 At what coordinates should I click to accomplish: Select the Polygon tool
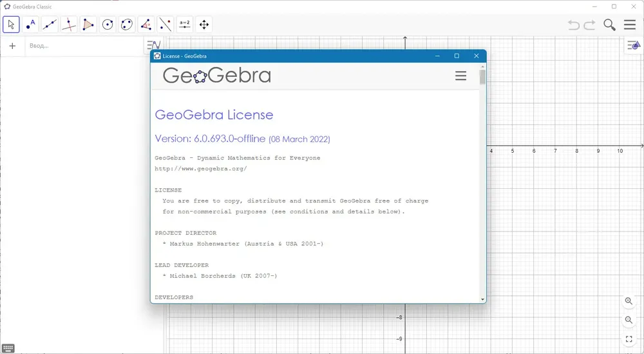pyautogui.click(x=88, y=25)
